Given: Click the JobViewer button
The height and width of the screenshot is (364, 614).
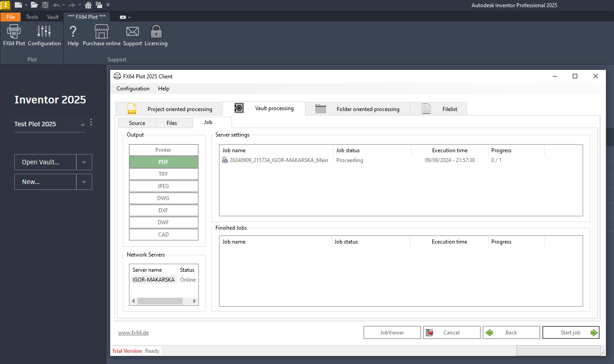Looking at the screenshot, I should tap(392, 333).
